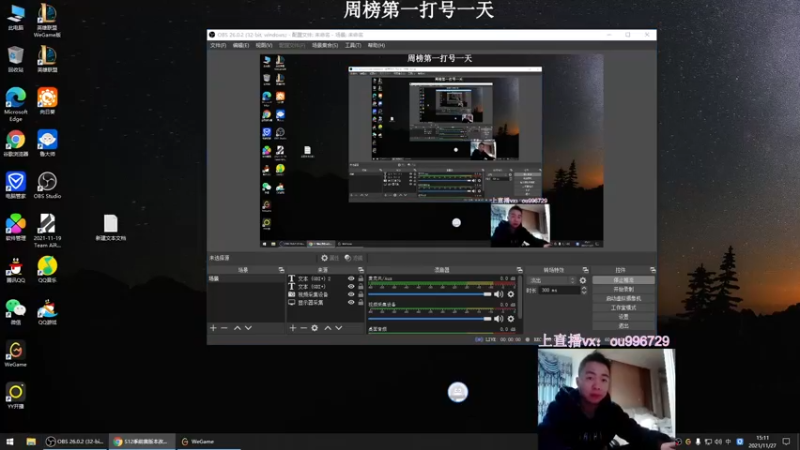Toggle lock on 文本 (GDI+) 2 source

tap(361, 279)
